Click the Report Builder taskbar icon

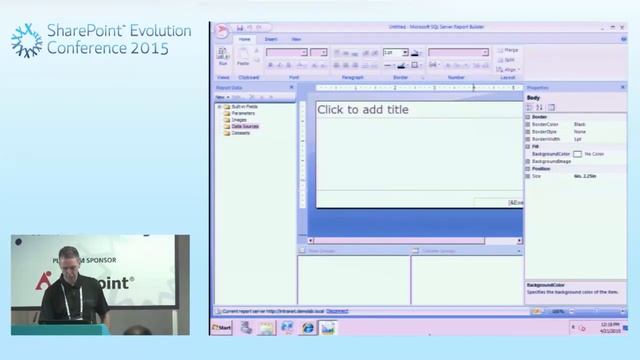(x=328, y=327)
